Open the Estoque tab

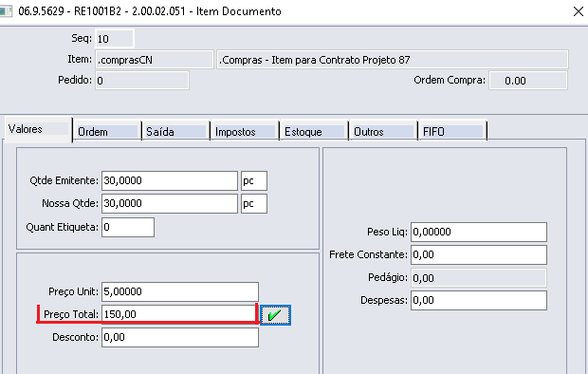[x=314, y=131]
